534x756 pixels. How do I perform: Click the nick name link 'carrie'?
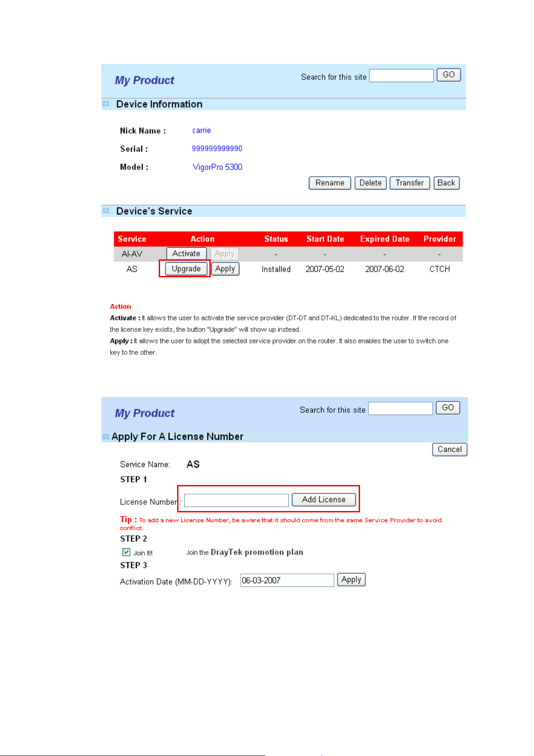tap(201, 131)
